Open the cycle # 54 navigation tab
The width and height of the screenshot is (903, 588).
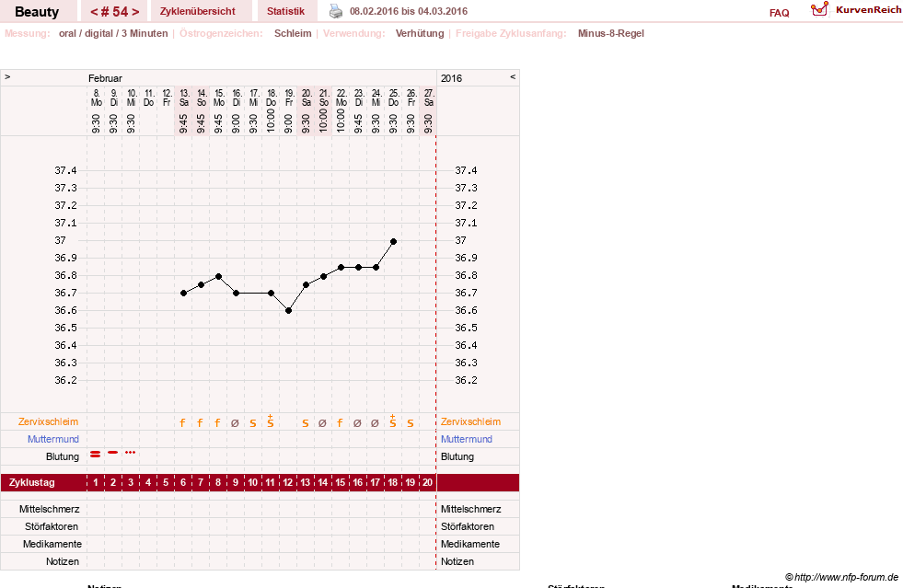(115, 12)
